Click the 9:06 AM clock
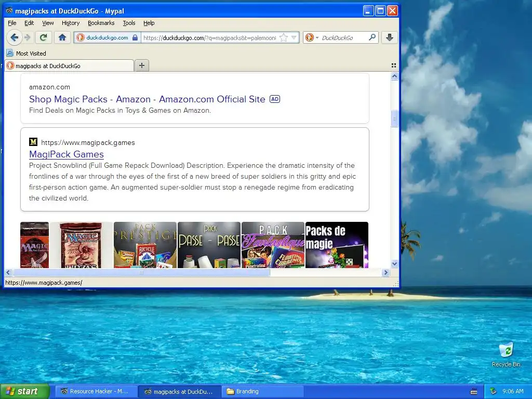 tap(513, 392)
